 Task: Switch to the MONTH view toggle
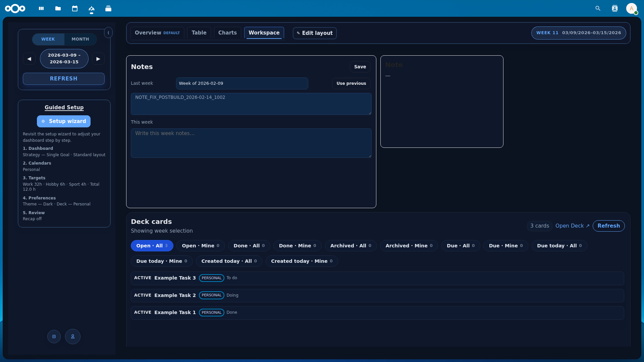(x=80, y=39)
